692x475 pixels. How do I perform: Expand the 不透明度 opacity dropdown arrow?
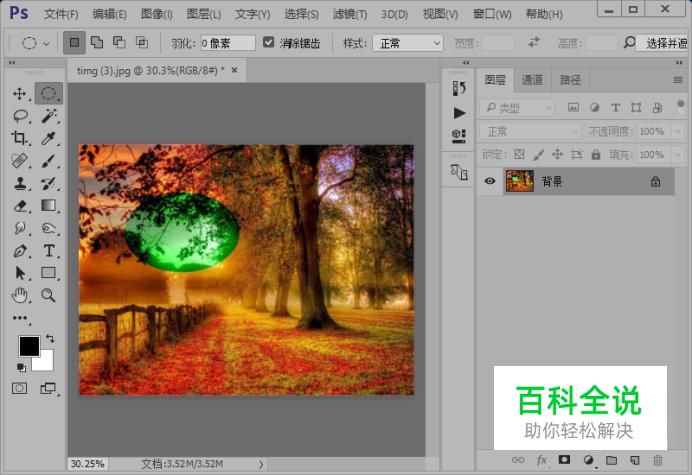point(678,132)
